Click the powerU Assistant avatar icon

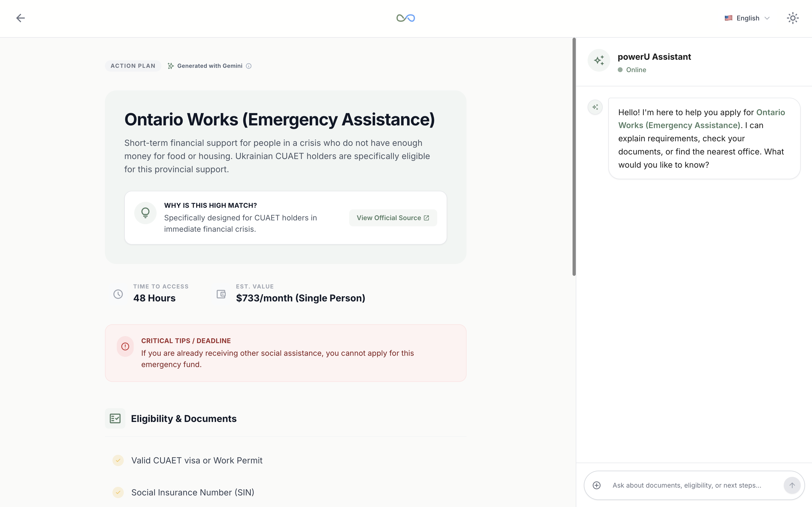pyautogui.click(x=599, y=60)
